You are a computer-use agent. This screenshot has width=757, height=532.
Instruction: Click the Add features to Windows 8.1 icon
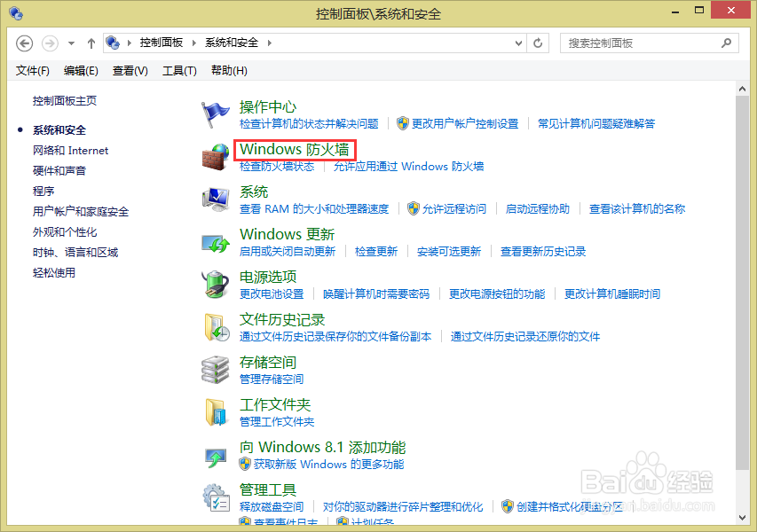[x=216, y=458]
